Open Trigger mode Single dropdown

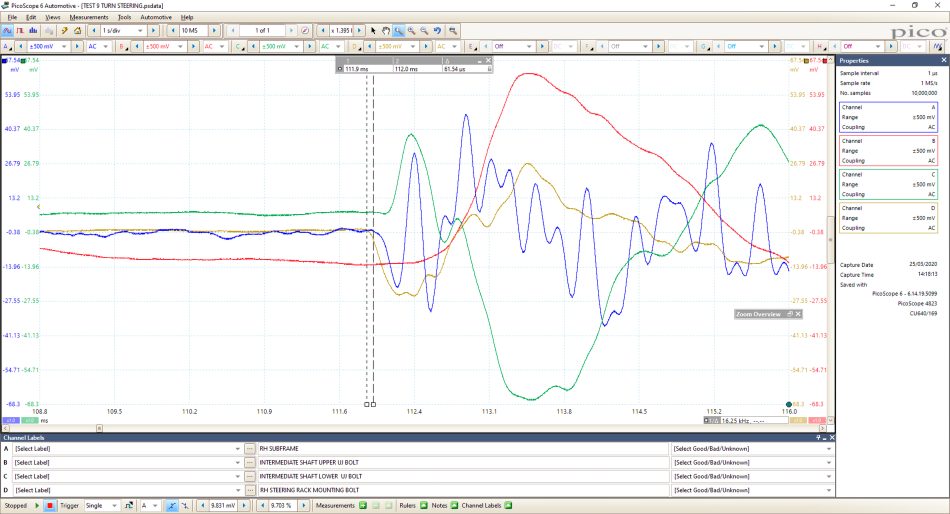tap(102, 506)
